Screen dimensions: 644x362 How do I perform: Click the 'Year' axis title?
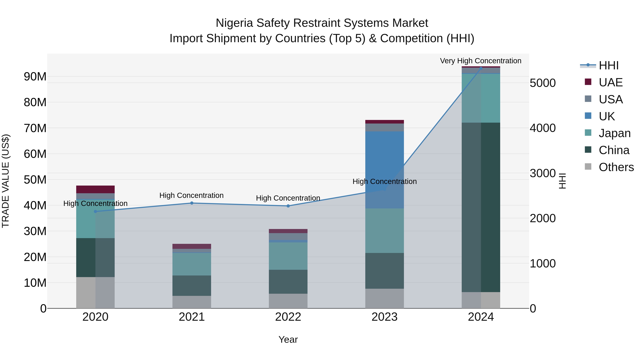[x=288, y=340]
